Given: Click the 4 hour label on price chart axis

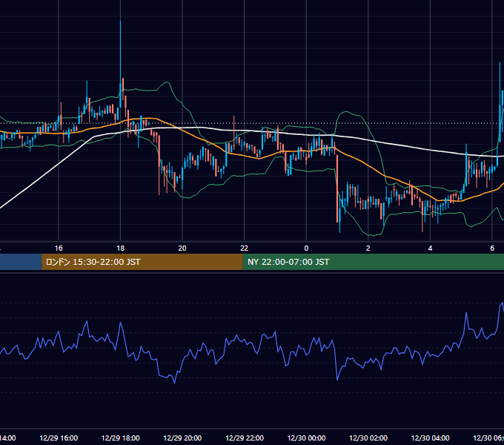Looking at the screenshot, I should click(x=430, y=248).
